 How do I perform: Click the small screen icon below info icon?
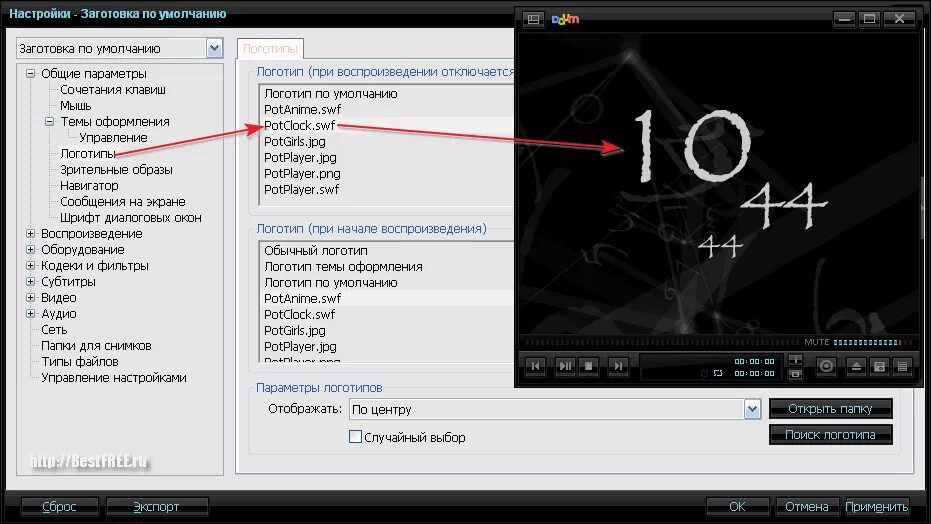pyautogui.click(x=795, y=374)
